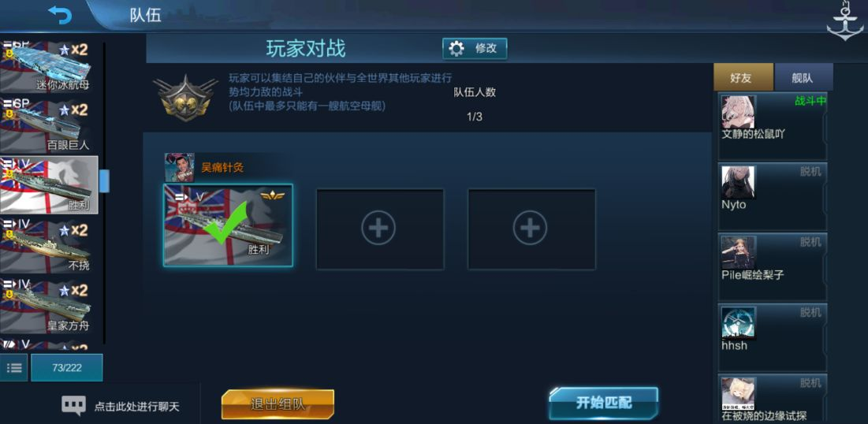
Task: Invite friend 文静的松鼠吖 from list
Action: pos(773,125)
